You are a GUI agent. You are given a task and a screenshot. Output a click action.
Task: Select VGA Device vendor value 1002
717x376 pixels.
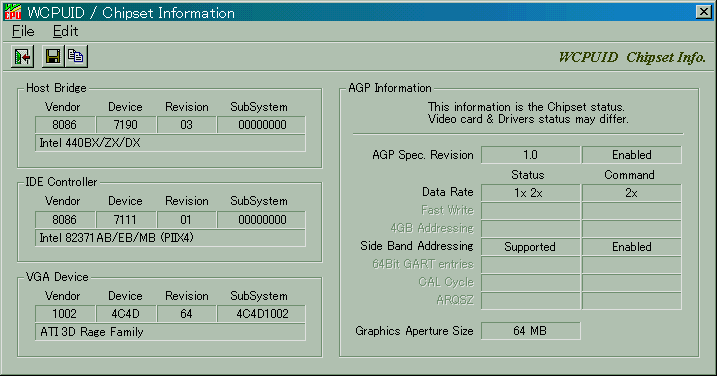[65, 314]
